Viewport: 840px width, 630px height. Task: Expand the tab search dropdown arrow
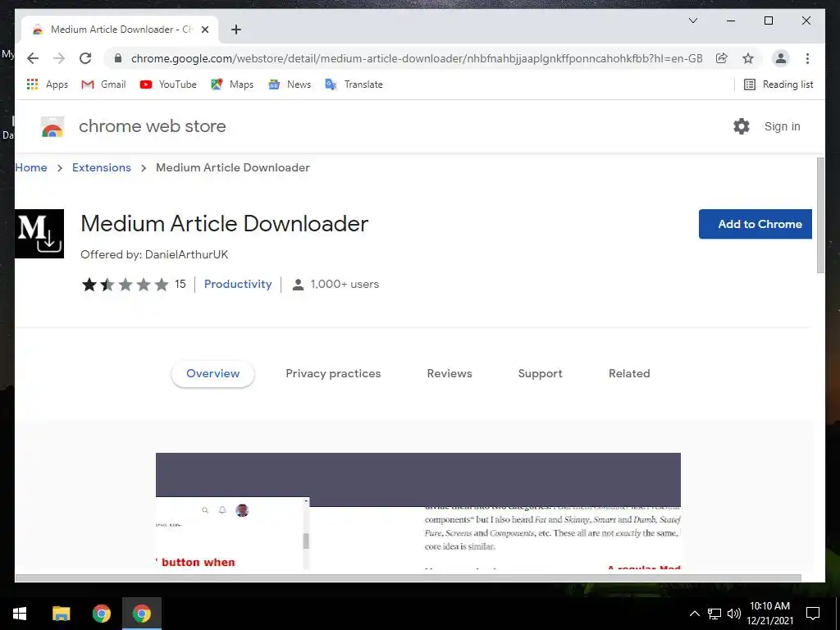[x=692, y=21]
